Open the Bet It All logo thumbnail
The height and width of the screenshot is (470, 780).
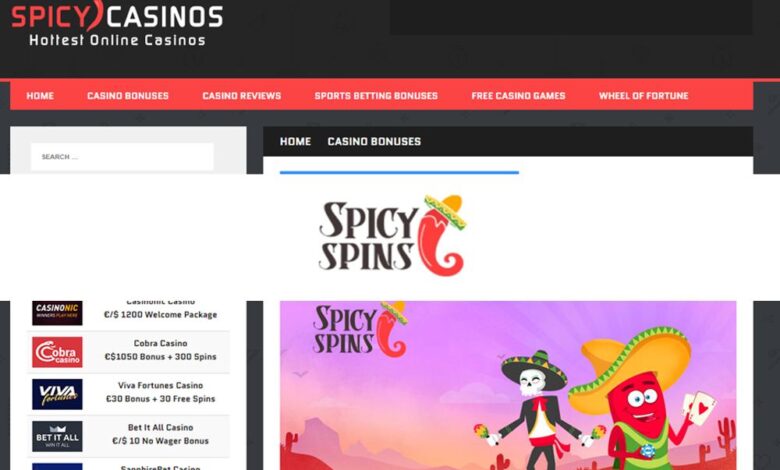point(57,436)
